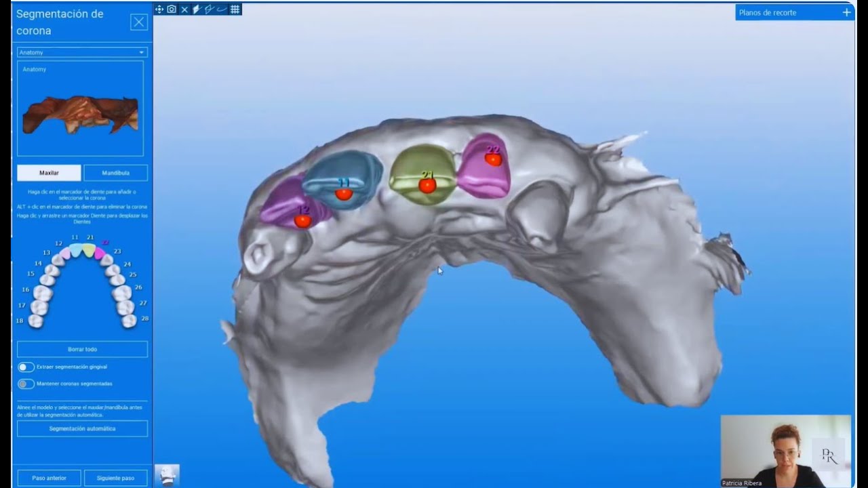Select tooth 16 in the dental chart
Image resolution: width=868 pixels, height=488 pixels.
(43, 293)
